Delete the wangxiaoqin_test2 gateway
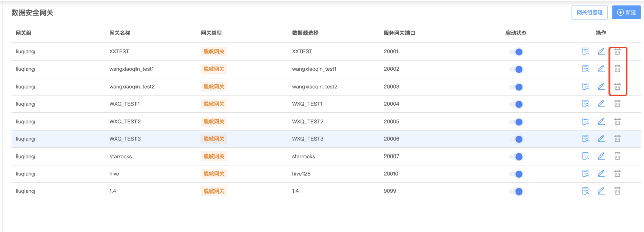 (617, 86)
